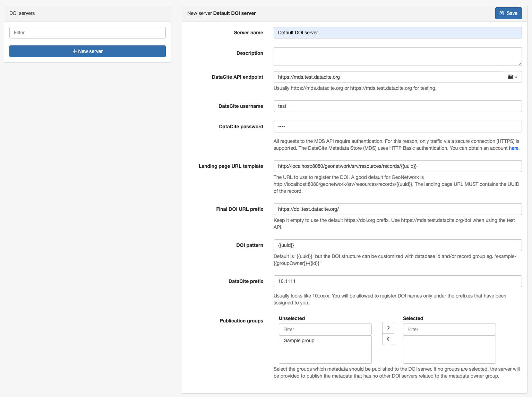Open the DataCite API endpoint dropdown
The width and height of the screenshot is (532, 397).
coord(512,77)
